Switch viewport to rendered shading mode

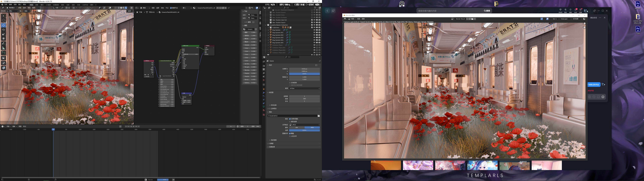(x=126, y=8)
